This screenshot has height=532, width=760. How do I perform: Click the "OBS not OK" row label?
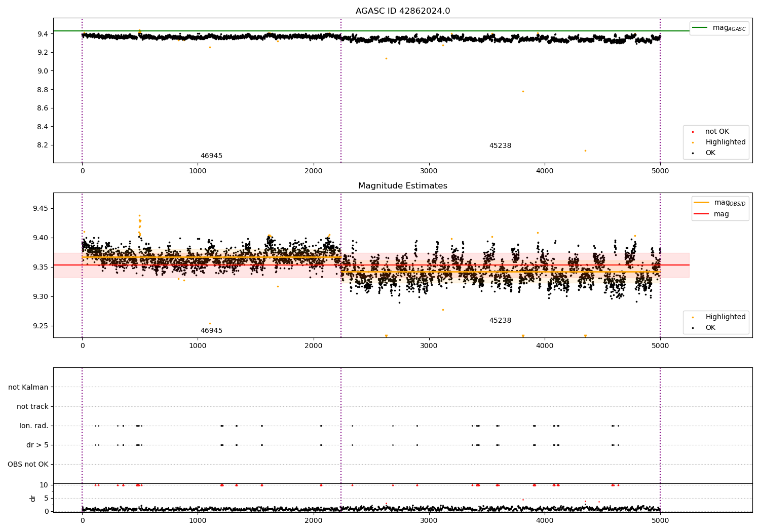(28, 465)
